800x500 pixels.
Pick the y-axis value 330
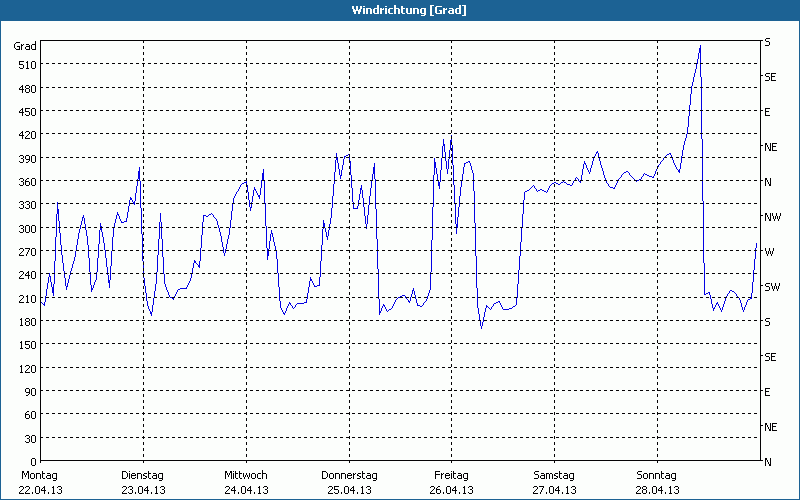click(28, 205)
